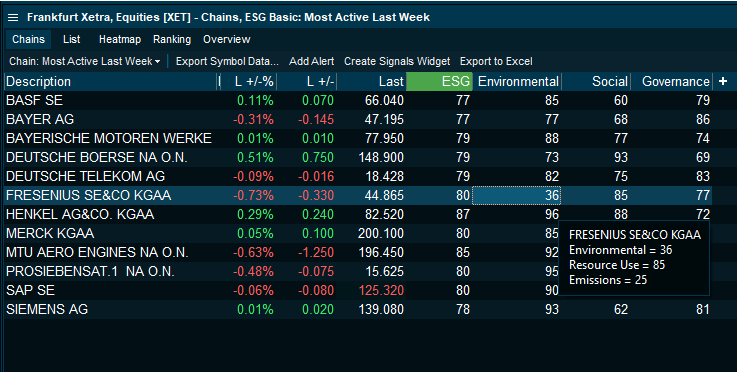Add a column with plus icon

tap(723, 81)
